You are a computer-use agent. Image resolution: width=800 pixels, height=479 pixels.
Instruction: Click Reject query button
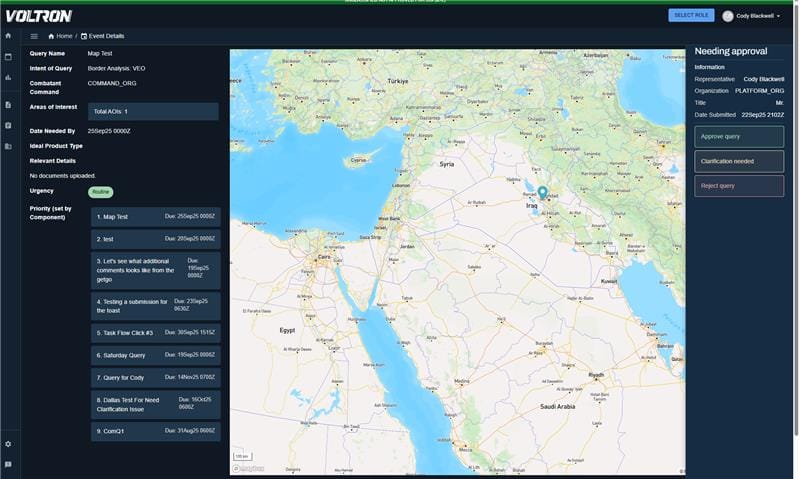tap(739, 185)
